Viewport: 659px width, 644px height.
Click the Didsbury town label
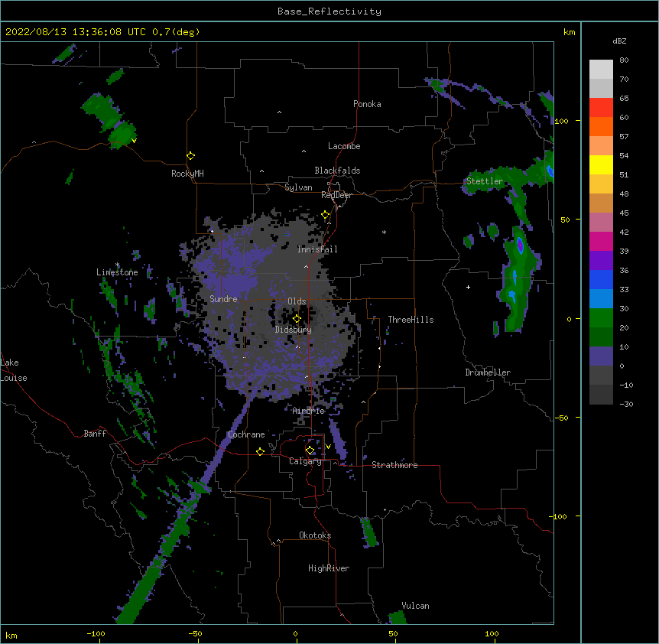coord(294,330)
